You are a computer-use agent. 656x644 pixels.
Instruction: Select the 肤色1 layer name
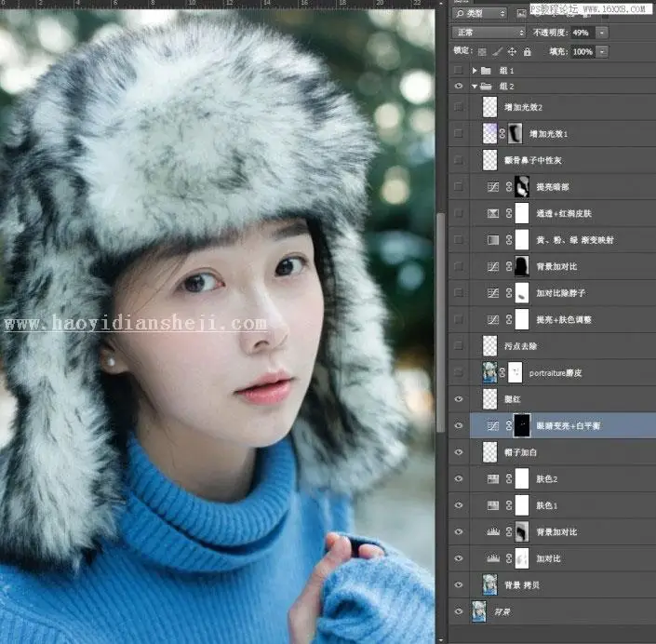tap(546, 505)
